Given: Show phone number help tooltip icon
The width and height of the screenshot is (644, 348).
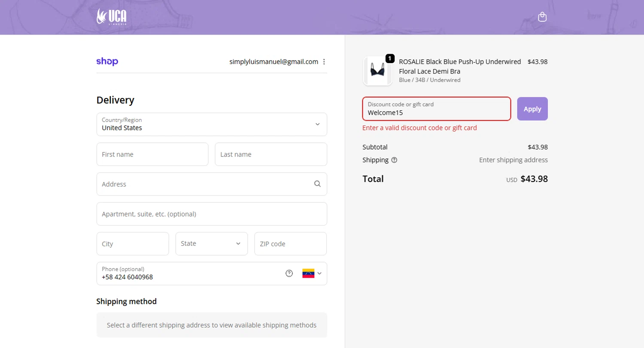Looking at the screenshot, I should coord(289,273).
